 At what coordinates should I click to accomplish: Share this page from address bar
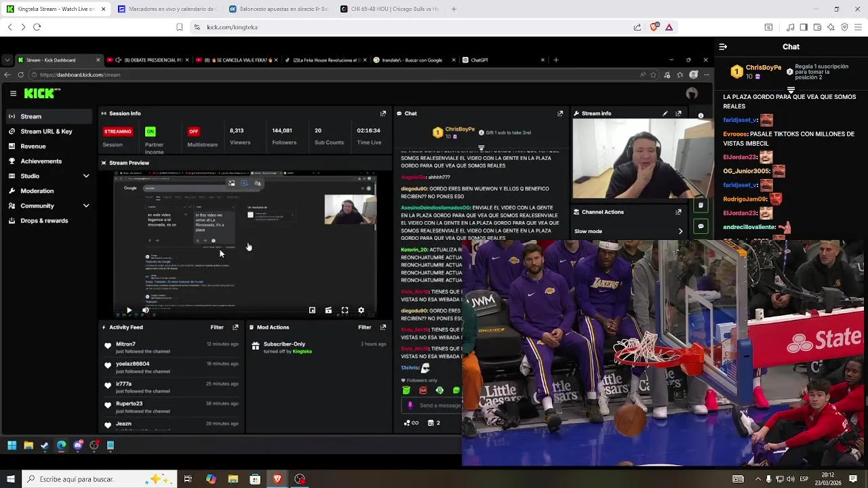click(637, 27)
